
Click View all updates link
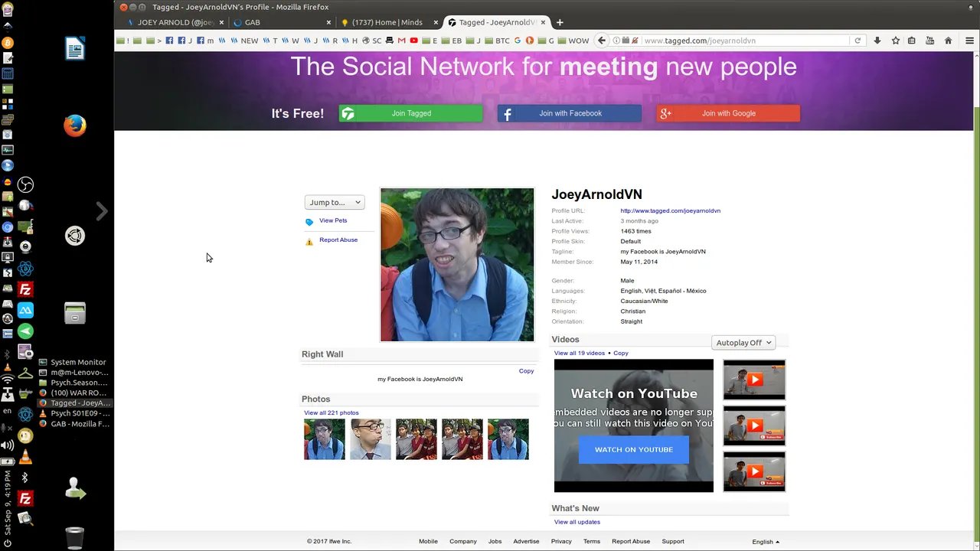click(577, 523)
